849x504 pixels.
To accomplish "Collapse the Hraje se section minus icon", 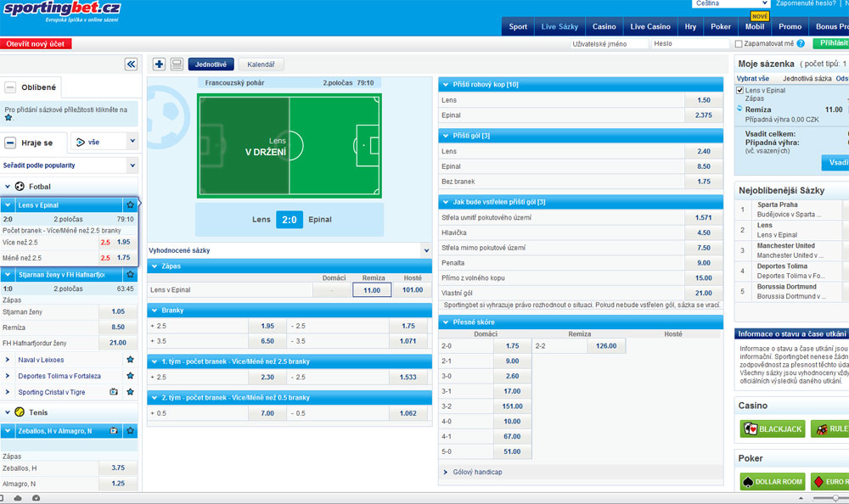I will pos(9,143).
